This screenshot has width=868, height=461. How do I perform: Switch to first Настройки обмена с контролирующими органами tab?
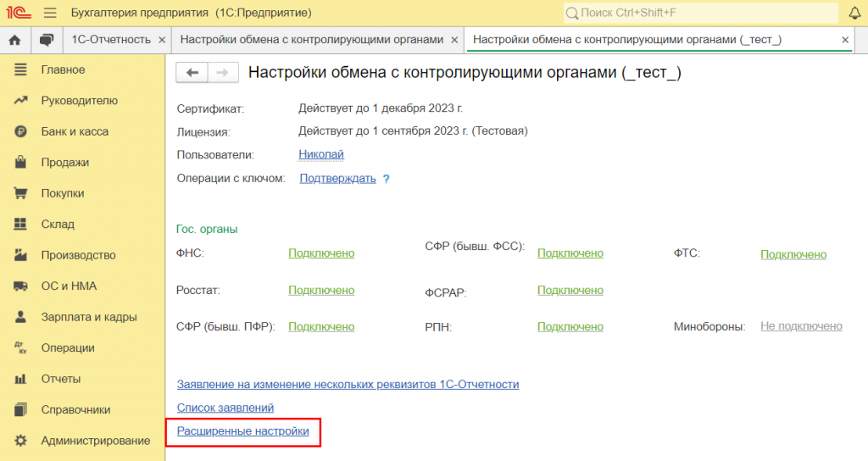[312, 40]
